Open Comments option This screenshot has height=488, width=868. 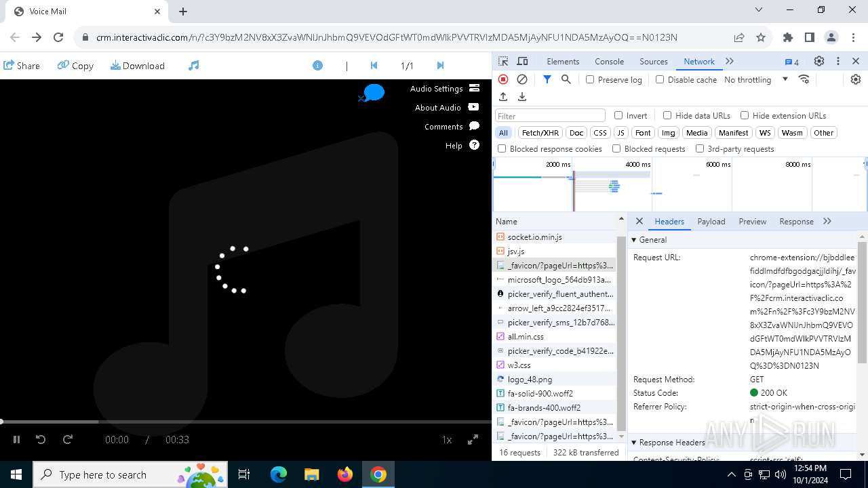tap(452, 127)
